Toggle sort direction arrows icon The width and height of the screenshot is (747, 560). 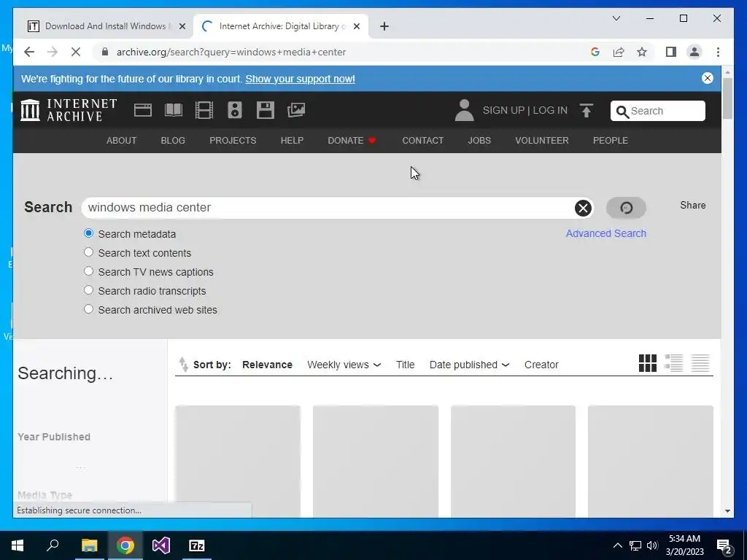[x=183, y=365]
